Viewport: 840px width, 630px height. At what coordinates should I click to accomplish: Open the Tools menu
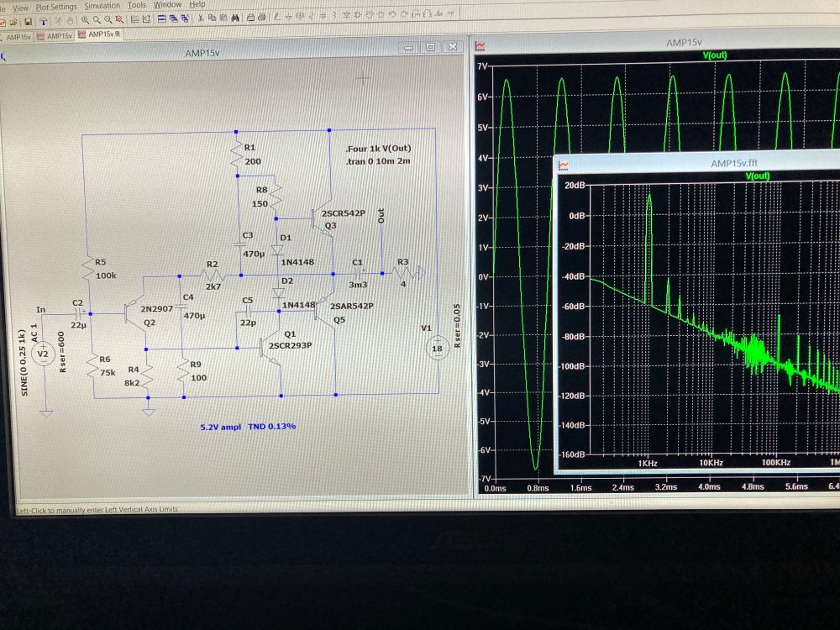[x=136, y=5]
